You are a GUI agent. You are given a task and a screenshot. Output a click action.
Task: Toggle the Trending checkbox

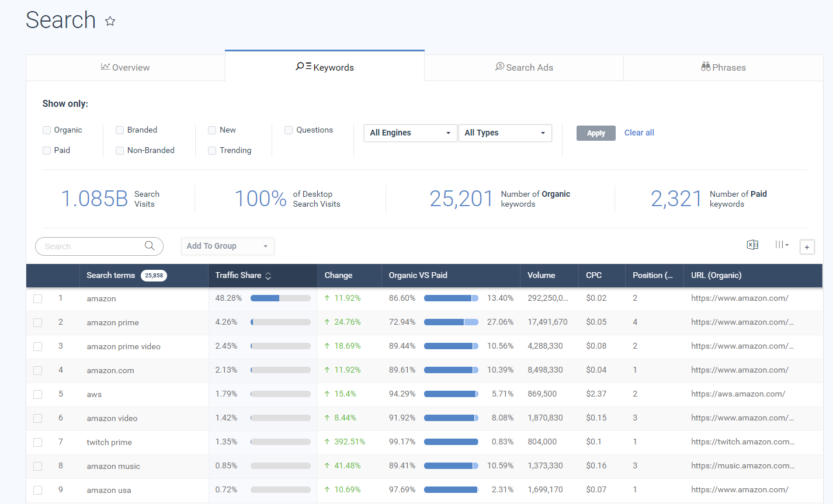coord(212,151)
